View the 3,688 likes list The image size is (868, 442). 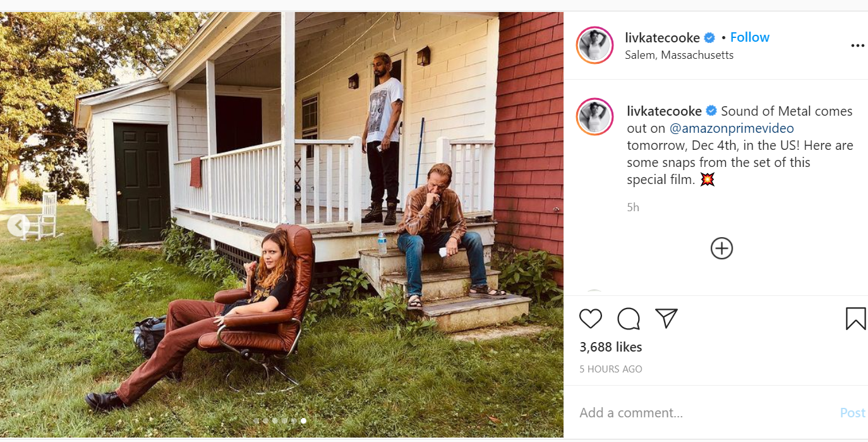611,347
